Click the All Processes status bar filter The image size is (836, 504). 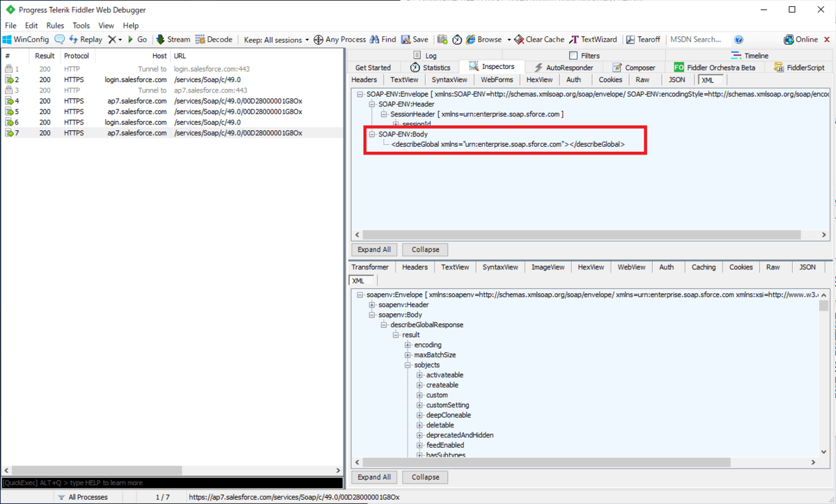pyautogui.click(x=82, y=497)
